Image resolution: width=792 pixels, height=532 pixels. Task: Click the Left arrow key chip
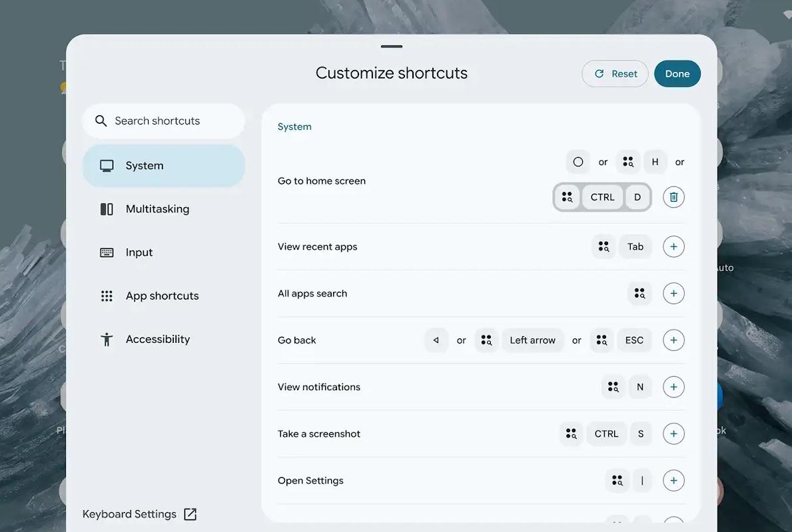click(x=532, y=340)
